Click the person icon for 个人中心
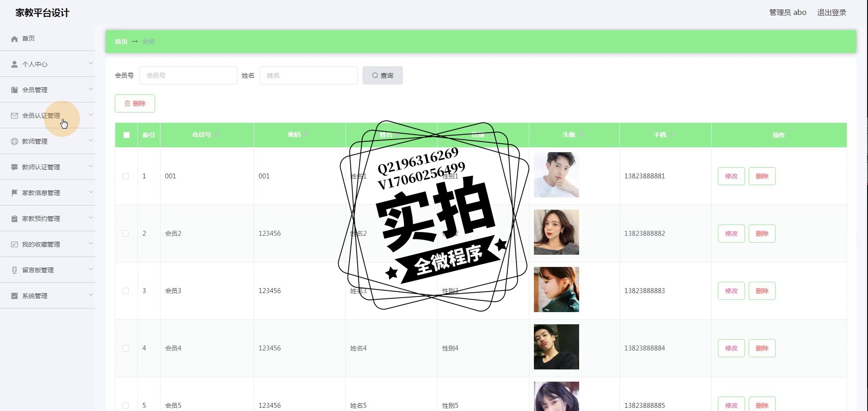The image size is (868, 411). 14,65
